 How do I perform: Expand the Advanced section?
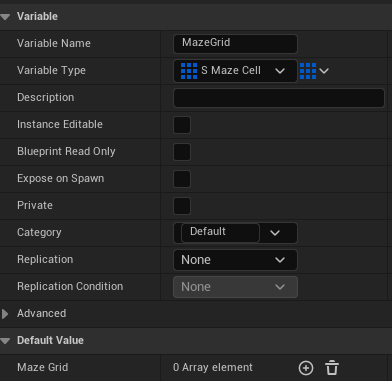pos(5,314)
